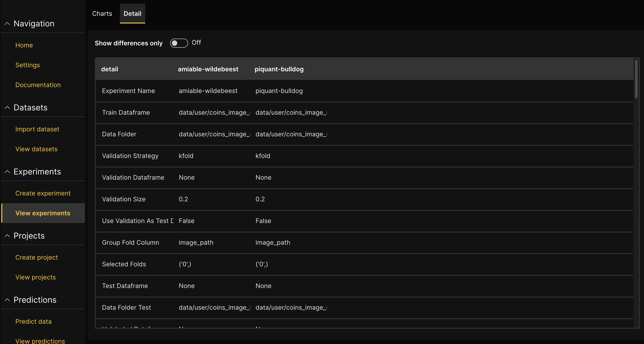Go to Predict data
This screenshot has height=344, width=644.
(x=33, y=321)
